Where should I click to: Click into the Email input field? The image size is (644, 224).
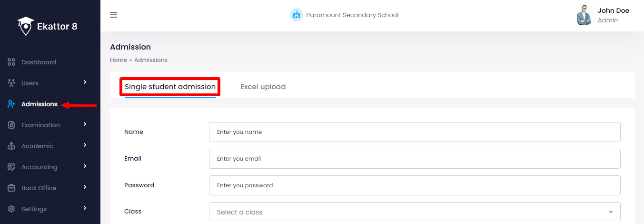click(414, 159)
